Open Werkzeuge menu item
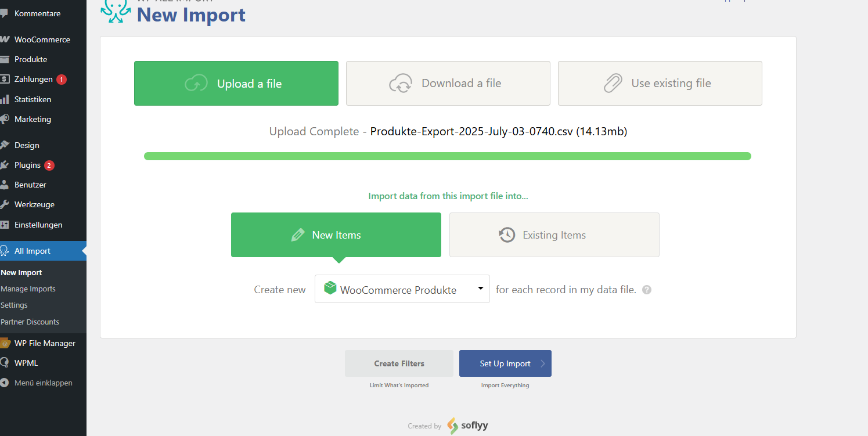 pos(43,204)
